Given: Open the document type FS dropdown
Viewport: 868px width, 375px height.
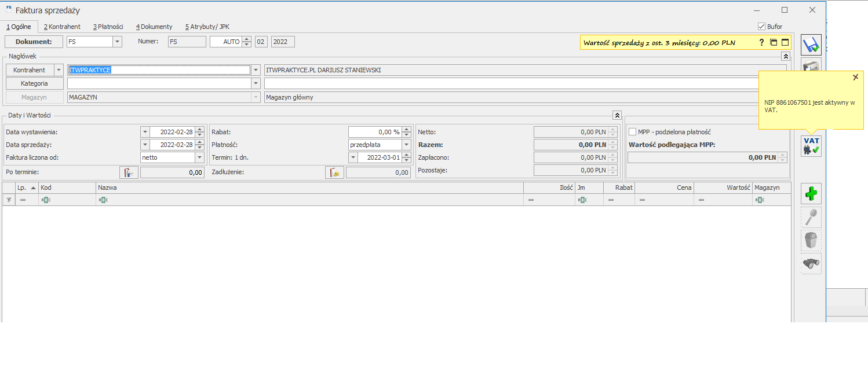Looking at the screenshot, I should (x=117, y=42).
